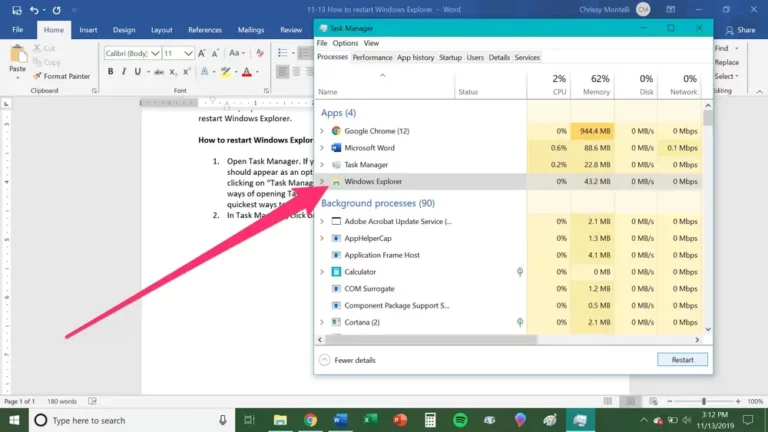Expand the Cortana (2) process
Screen dimensions: 768x432
pos(322,322)
